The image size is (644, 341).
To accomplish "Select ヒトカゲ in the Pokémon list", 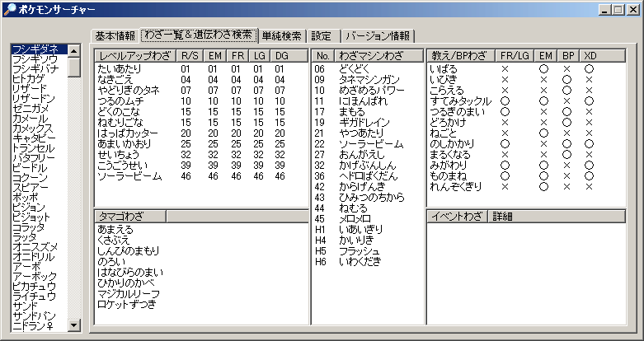I will click(28, 78).
